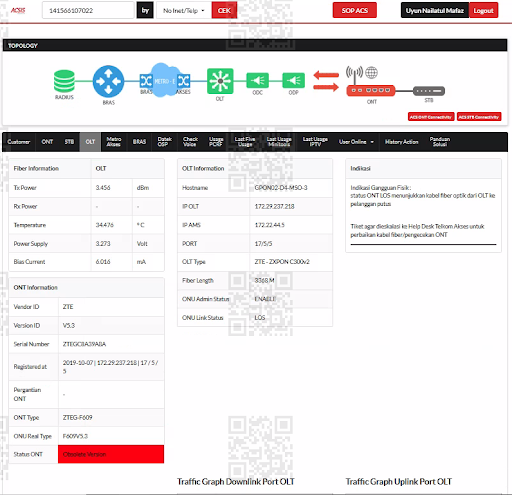Click the TOPOLOGY panel header
The width and height of the screenshot is (512, 495).
255,45
